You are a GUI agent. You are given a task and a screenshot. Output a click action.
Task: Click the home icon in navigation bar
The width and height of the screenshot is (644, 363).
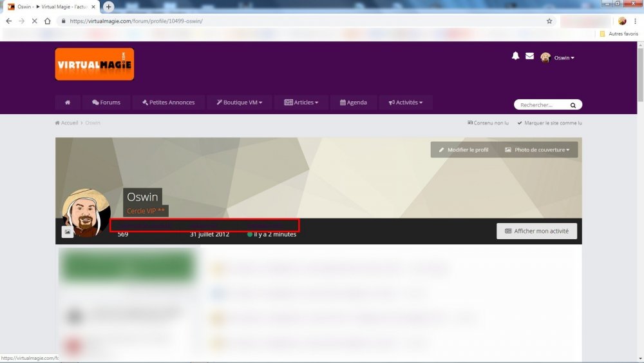68,103
